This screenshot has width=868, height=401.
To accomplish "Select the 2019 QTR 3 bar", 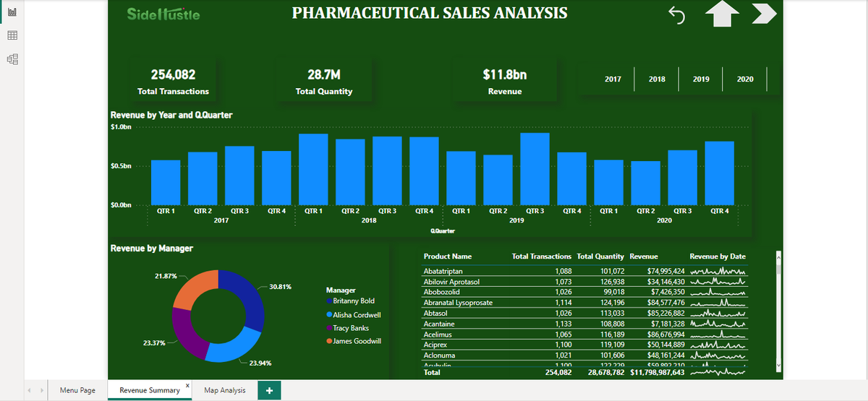I will point(535,169).
